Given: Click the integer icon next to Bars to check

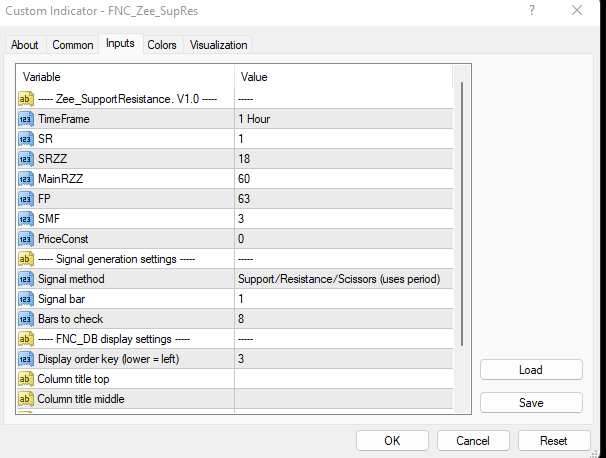Looking at the screenshot, I should pyautogui.click(x=26, y=319).
